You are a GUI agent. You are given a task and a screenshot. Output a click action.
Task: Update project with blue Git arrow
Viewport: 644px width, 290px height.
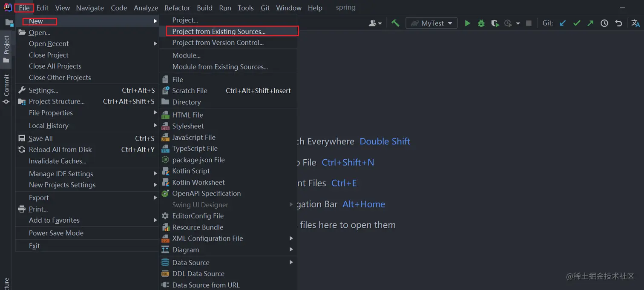563,23
